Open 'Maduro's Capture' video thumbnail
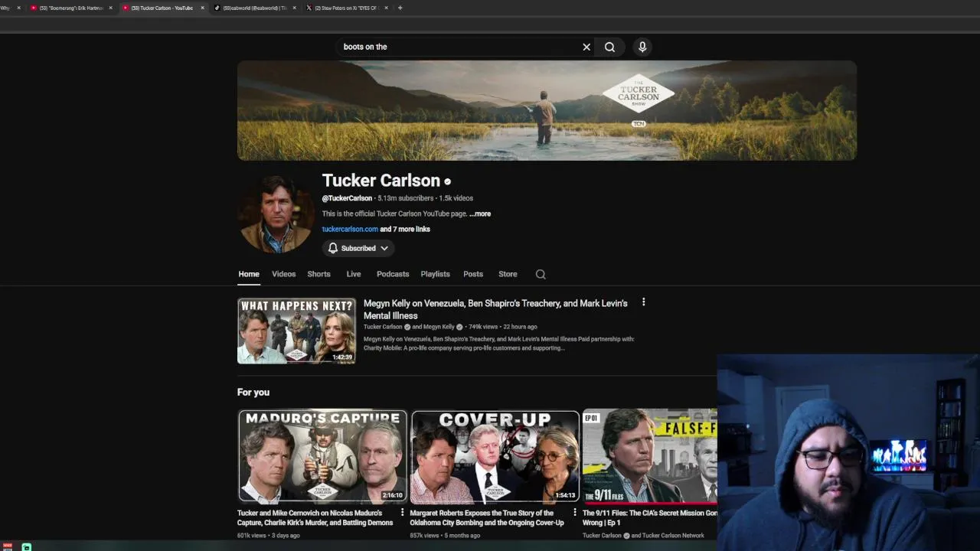This screenshot has width=980, height=551. click(322, 456)
